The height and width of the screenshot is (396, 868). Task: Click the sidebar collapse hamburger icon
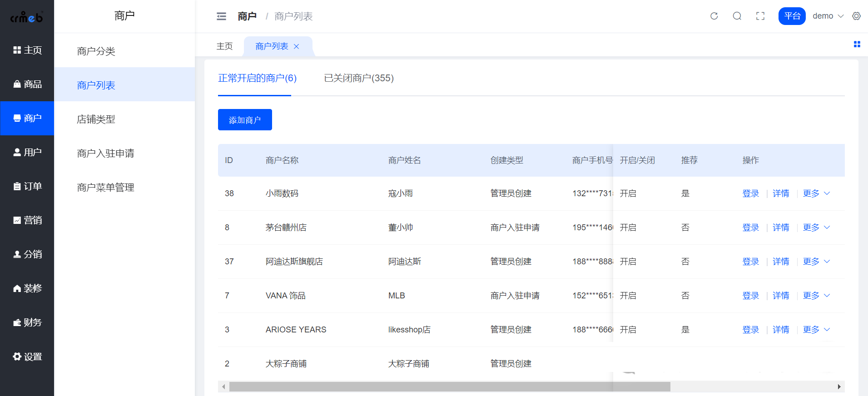click(221, 16)
